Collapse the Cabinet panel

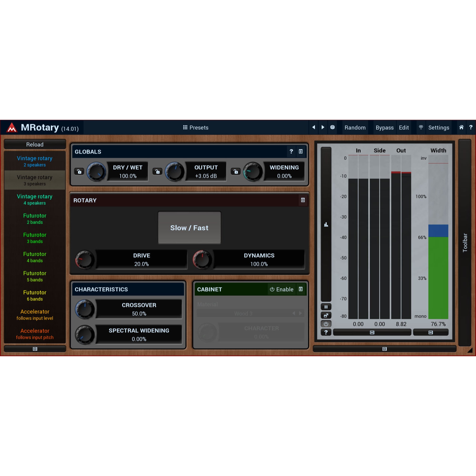(301, 289)
